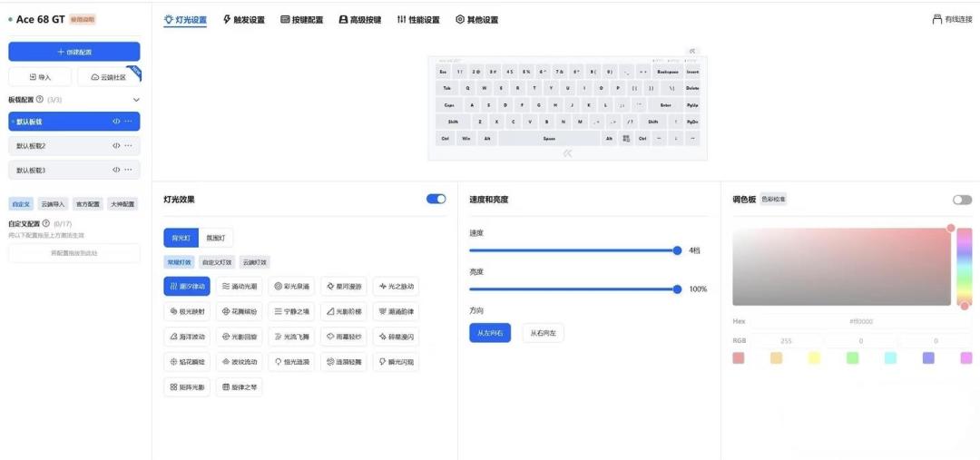980x460 pixels.
Task: Pick the 恒光涟漪 effect
Action: coord(292,362)
